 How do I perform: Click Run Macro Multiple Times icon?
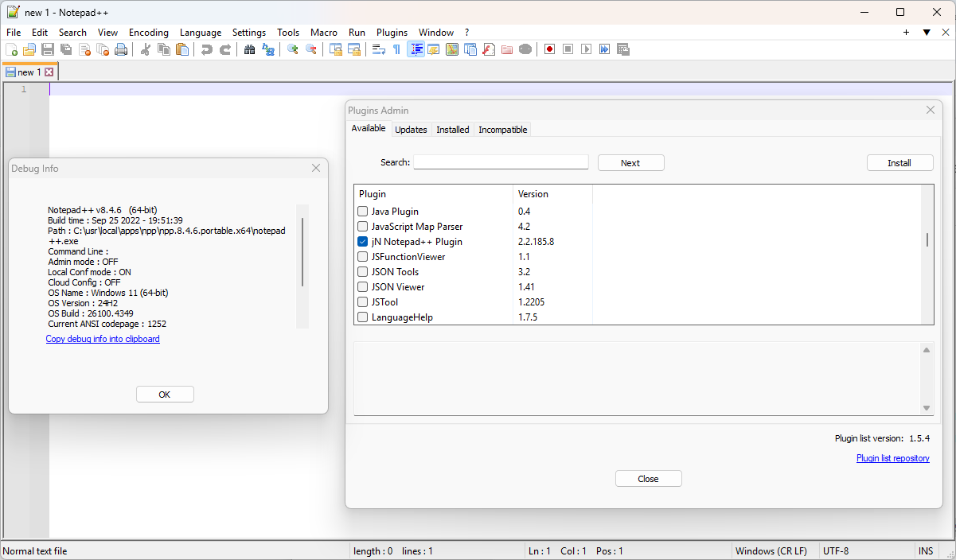click(605, 49)
